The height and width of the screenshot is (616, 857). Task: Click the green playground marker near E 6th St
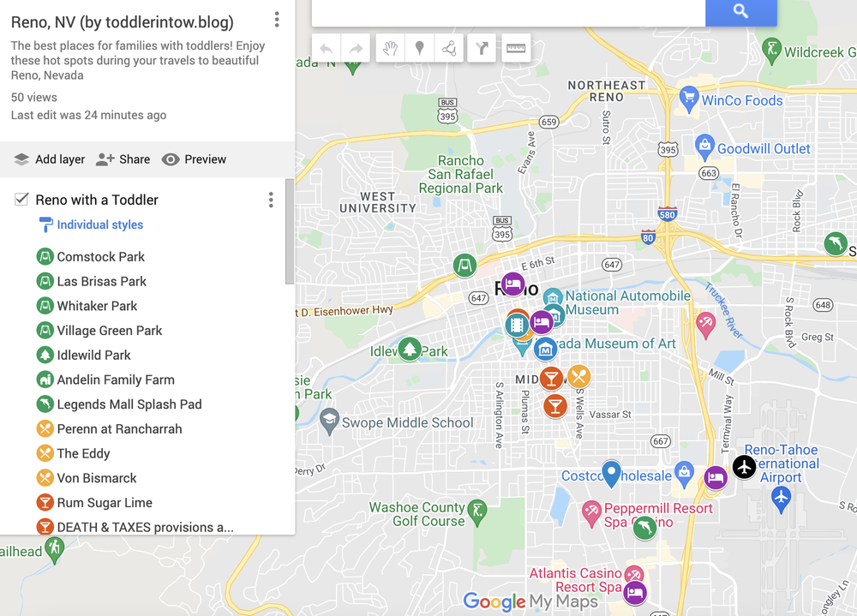464,266
